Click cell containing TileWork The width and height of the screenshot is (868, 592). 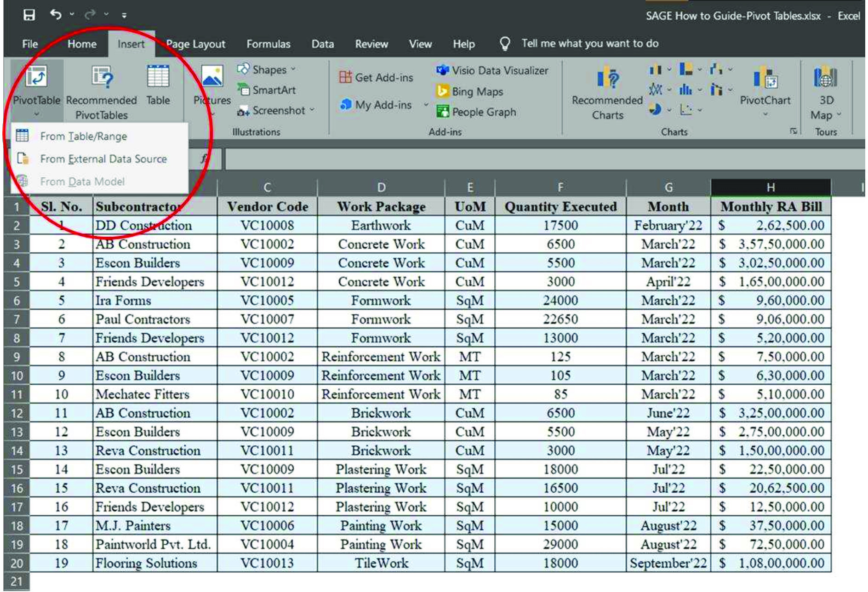pos(381,564)
